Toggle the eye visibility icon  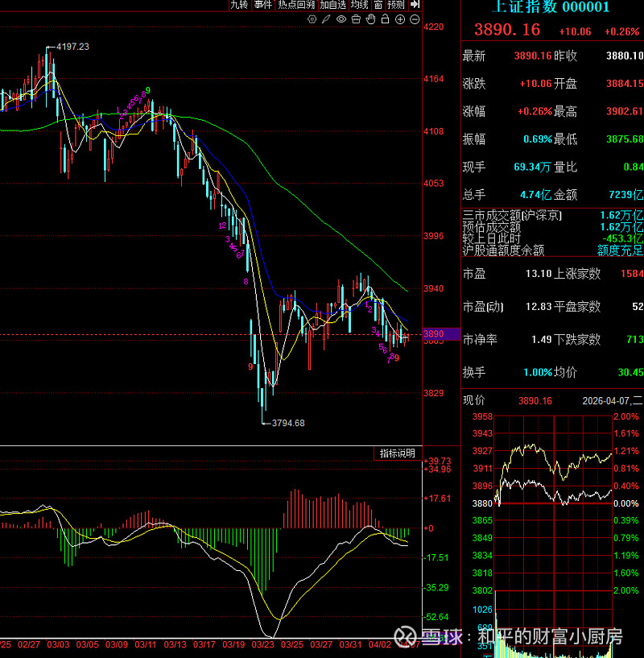(x=341, y=19)
